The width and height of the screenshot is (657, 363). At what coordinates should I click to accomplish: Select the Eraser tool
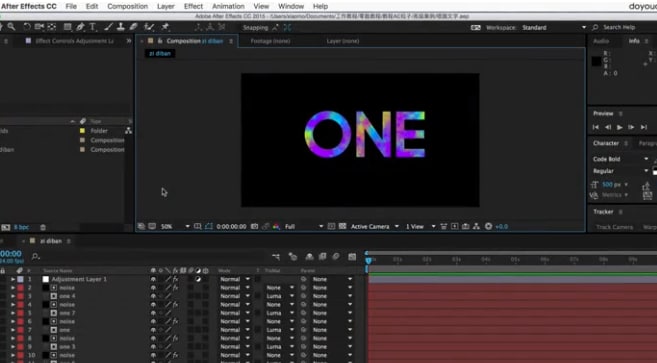click(134, 27)
